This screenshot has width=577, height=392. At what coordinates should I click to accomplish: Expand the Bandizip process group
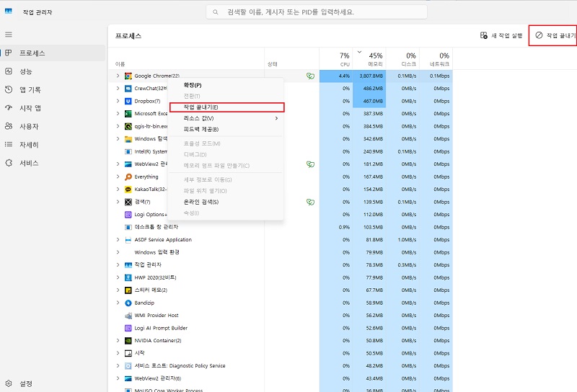(118, 303)
